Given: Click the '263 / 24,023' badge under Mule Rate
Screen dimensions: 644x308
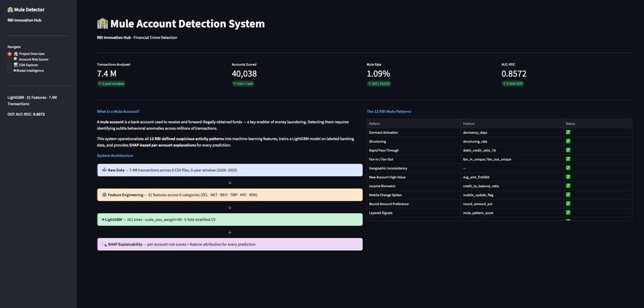Looking at the screenshot, I should pyautogui.click(x=380, y=84).
